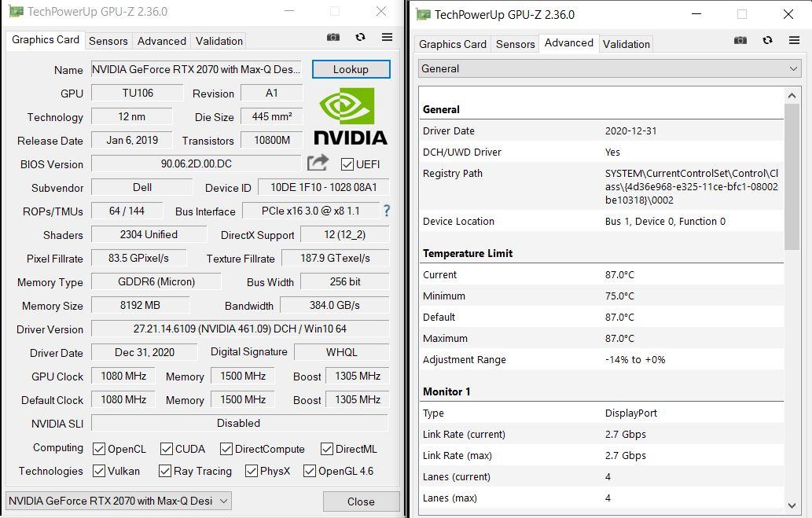Click the Driver Version field
Image resolution: width=812 pixels, height=518 pixels.
240,329
